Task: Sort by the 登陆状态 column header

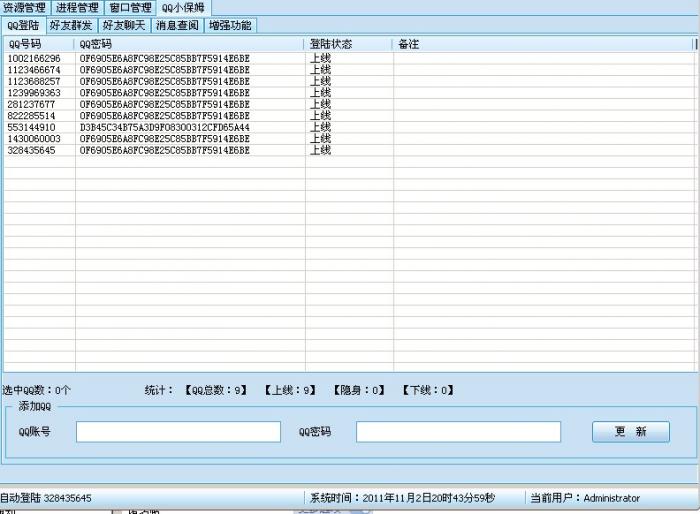Action: (349, 44)
